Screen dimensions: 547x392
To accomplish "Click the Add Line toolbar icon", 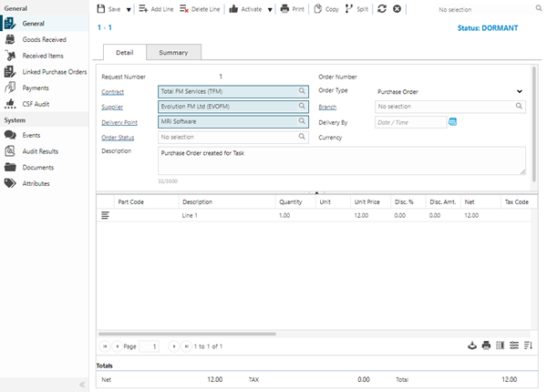I will point(155,8).
